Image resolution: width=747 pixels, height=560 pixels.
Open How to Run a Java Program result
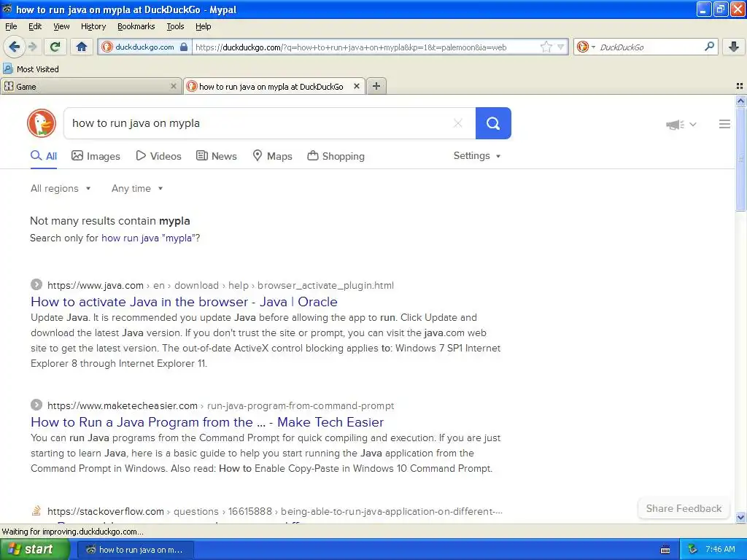pos(207,422)
